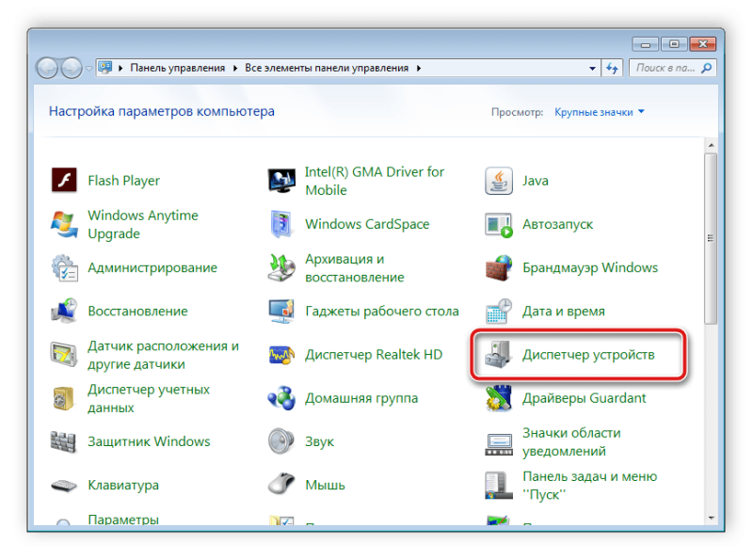Click the Forward navigation button
The image size is (753, 560).
(72, 68)
